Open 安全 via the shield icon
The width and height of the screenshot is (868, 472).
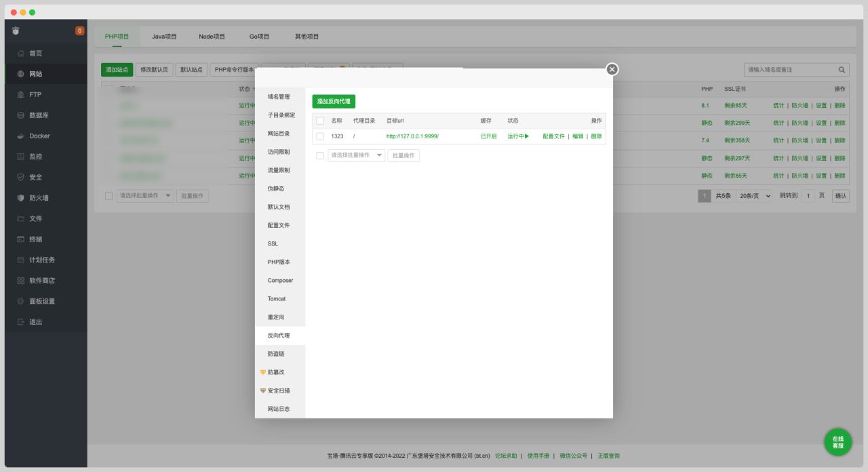point(21,177)
